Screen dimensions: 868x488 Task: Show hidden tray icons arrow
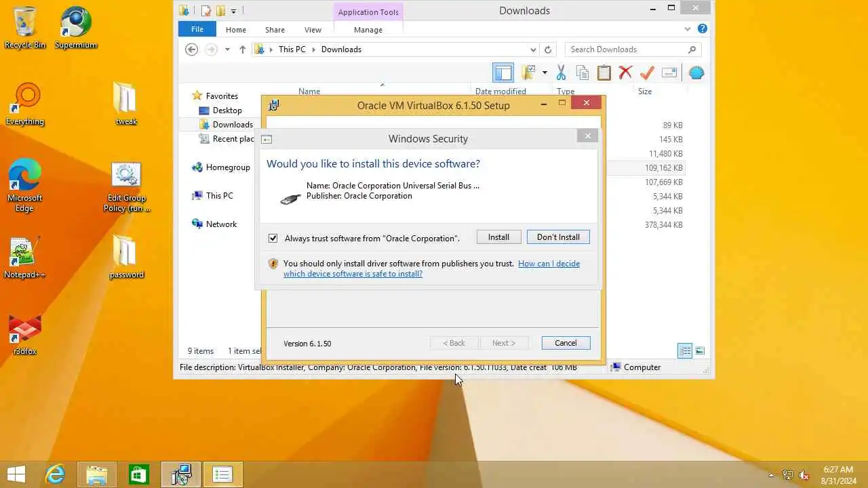[x=771, y=475]
